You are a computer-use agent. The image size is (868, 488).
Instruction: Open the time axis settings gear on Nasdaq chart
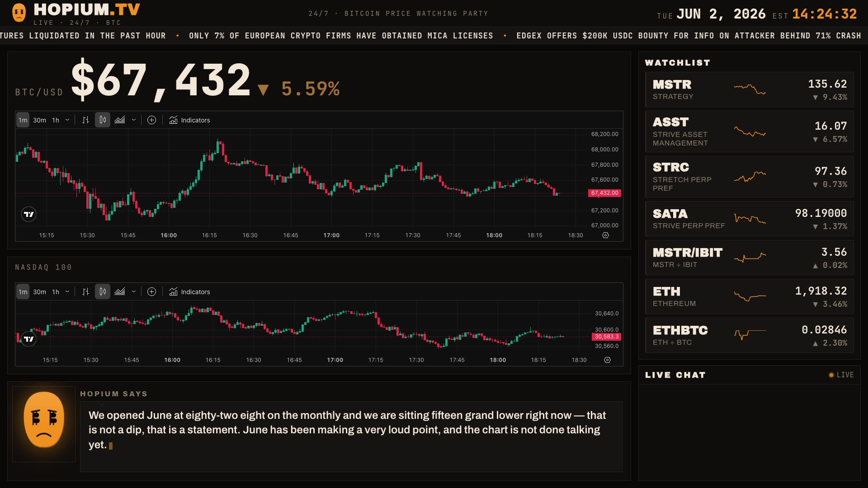(x=608, y=360)
